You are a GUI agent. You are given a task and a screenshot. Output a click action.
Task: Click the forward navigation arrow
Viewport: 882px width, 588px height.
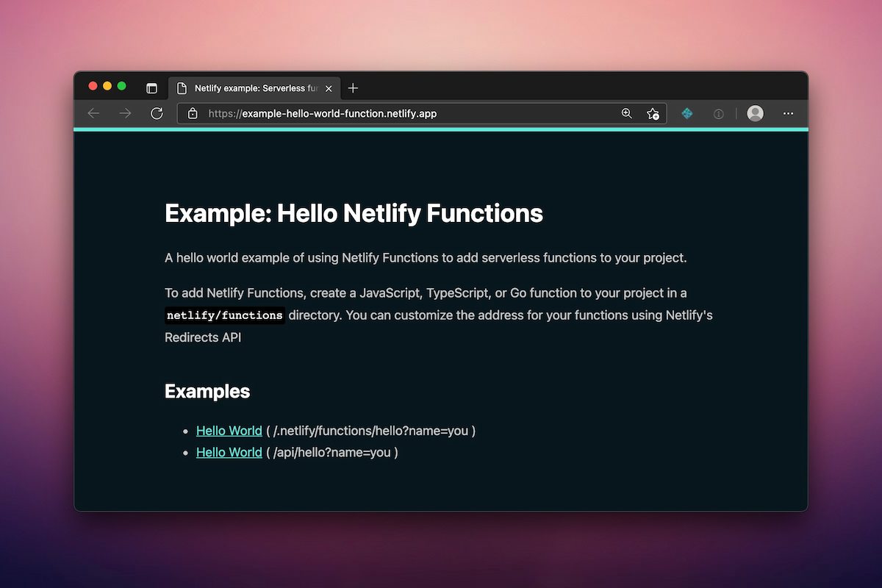click(124, 113)
